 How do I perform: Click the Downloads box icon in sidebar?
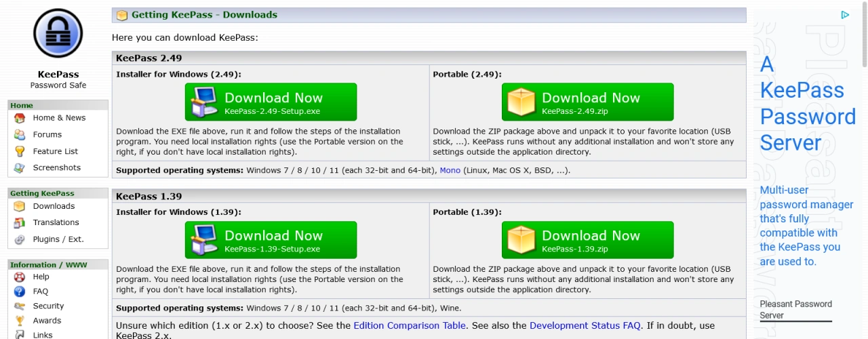pyautogui.click(x=20, y=206)
